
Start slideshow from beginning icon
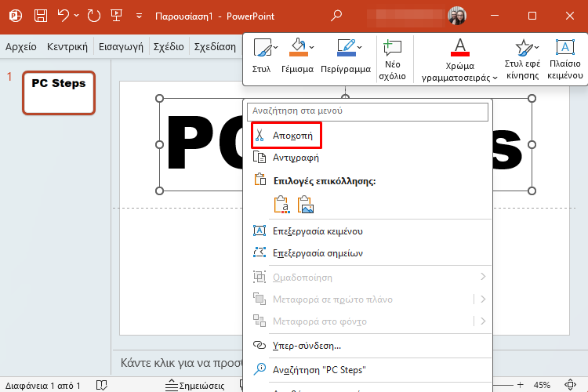click(116, 16)
